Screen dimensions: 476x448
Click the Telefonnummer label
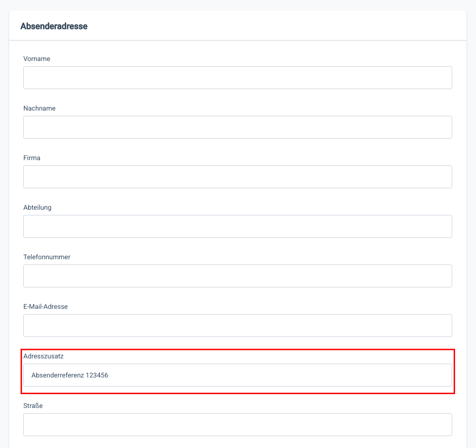47,257
